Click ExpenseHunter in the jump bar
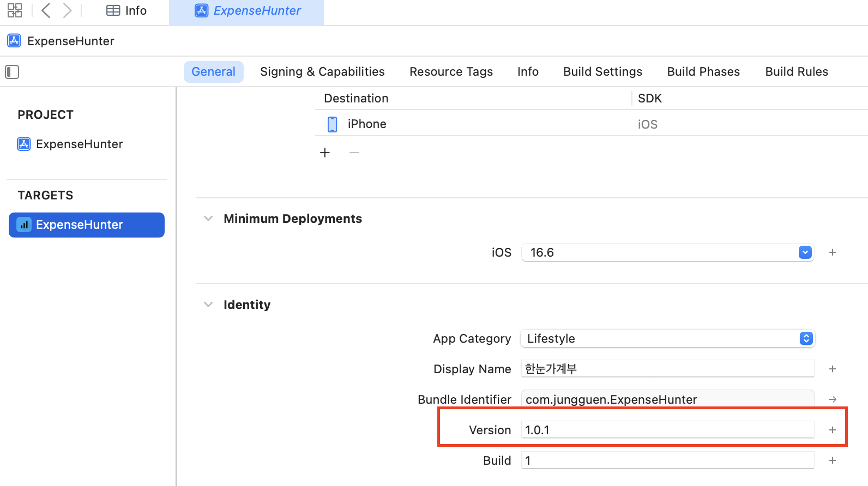 (71, 41)
